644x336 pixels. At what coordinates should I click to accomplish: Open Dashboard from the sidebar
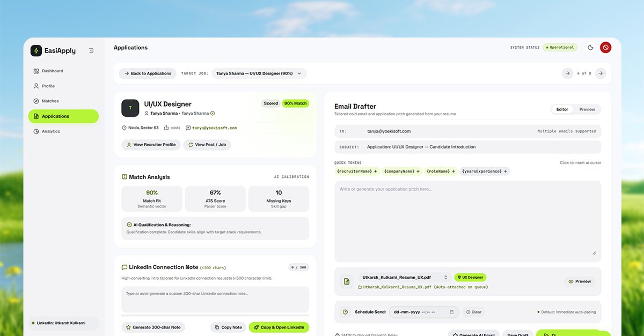(63, 71)
